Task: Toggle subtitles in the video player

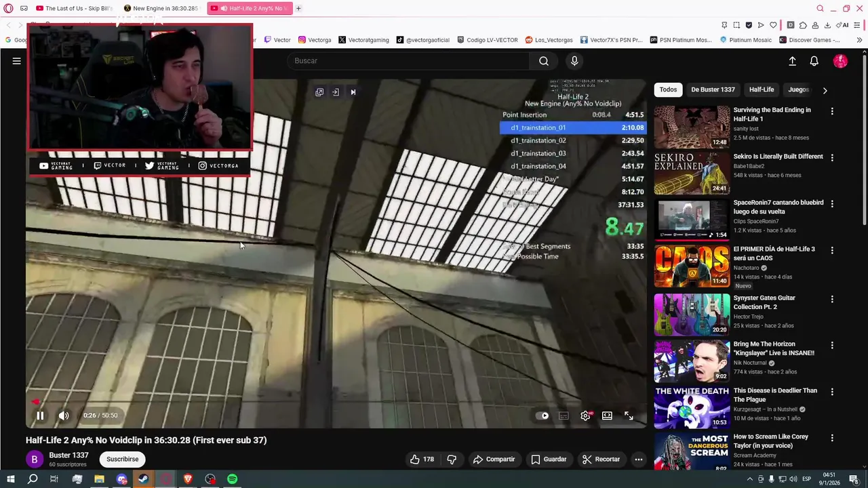Action: (564, 415)
